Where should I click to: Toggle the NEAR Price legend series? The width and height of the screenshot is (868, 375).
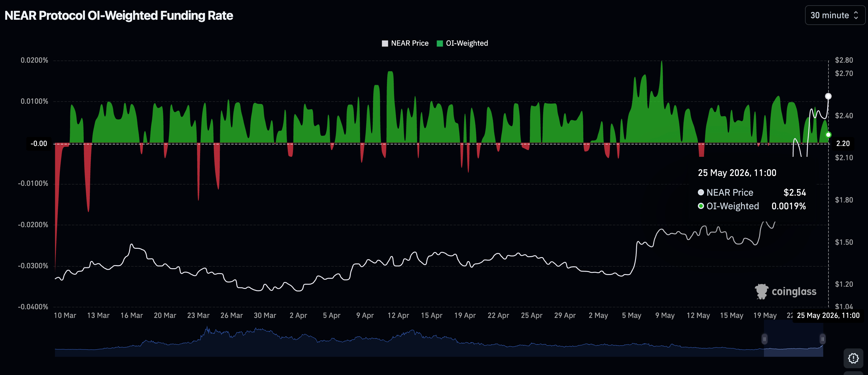pos(405,43)
